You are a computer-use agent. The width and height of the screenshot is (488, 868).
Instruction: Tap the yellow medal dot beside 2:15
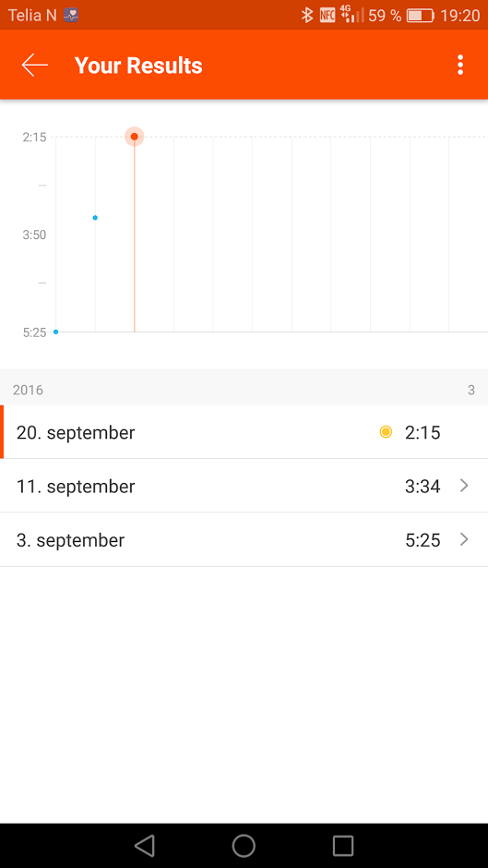(386, 432)
